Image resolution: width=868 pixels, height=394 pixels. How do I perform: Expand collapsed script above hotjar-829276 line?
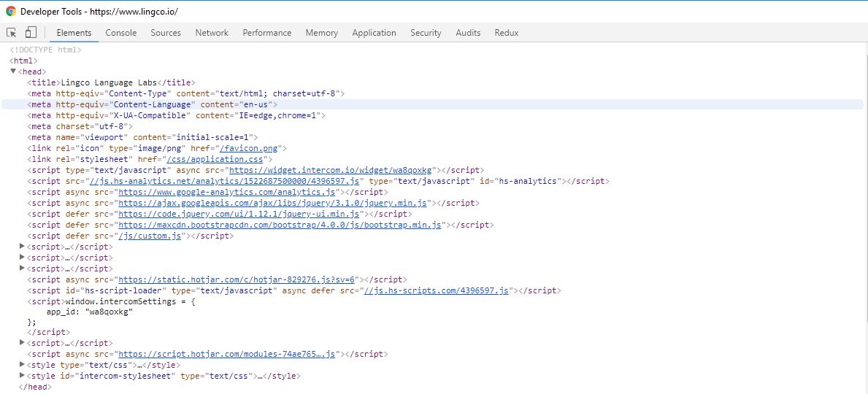click(x=22, y=269)
